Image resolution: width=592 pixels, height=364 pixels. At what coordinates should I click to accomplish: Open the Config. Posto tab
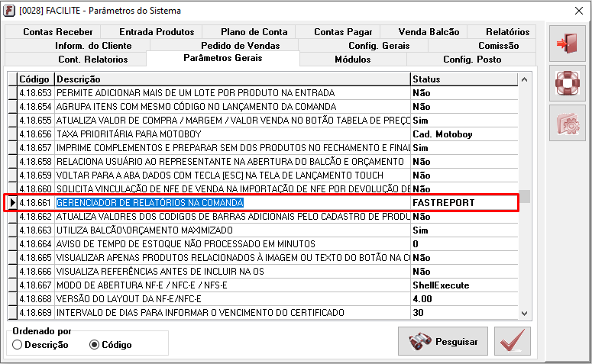[473, 59]
